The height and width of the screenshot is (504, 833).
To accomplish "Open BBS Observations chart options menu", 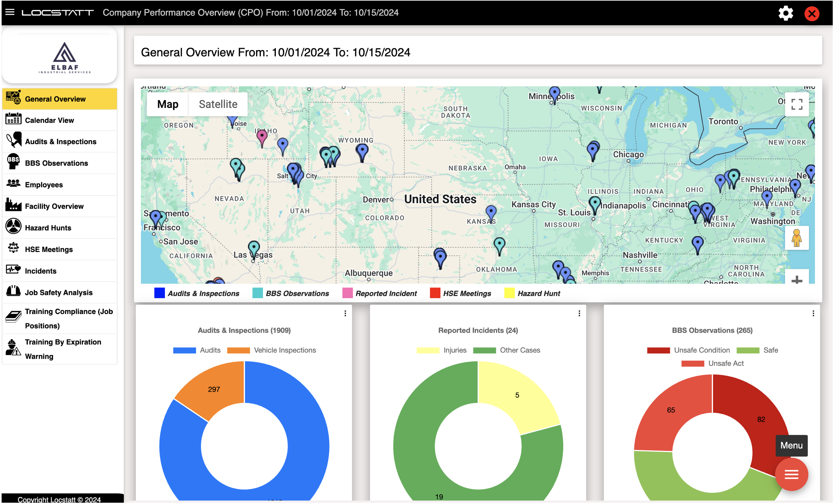I will tap(813, 313).
